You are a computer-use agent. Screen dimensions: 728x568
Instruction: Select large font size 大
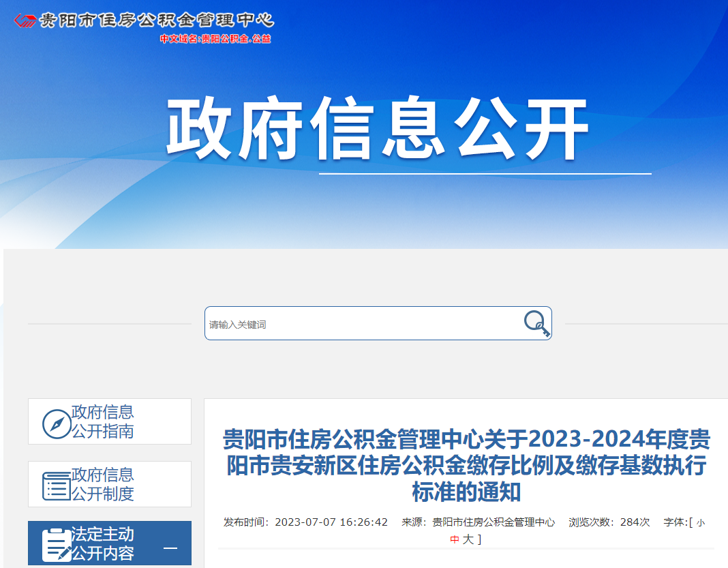(x=468, y=539)
